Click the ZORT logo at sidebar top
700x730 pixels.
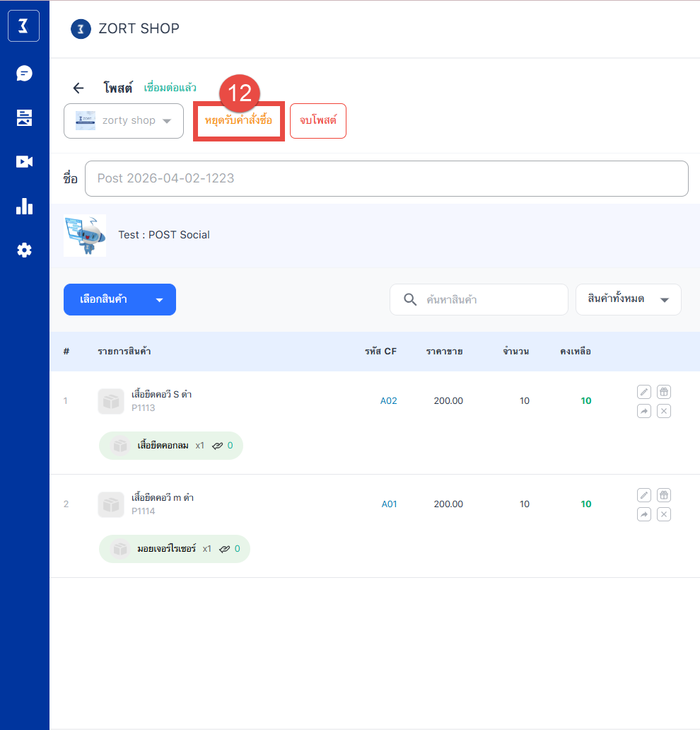point(24,27)
